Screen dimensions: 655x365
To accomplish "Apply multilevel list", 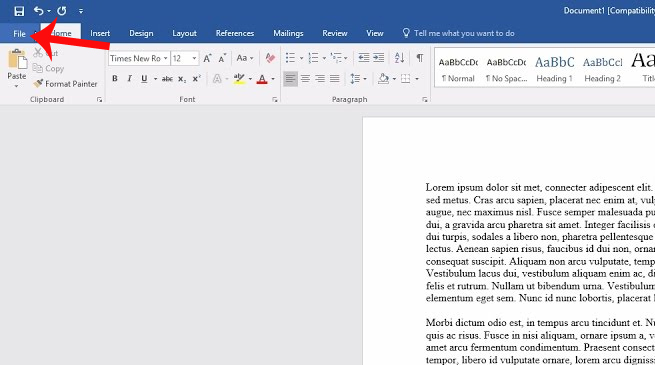I will pos(336,58).
